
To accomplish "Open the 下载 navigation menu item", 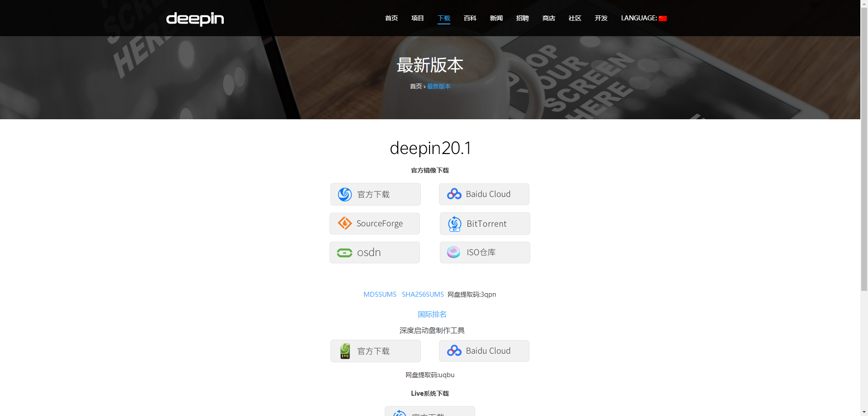I will click(x=444, y=18).
